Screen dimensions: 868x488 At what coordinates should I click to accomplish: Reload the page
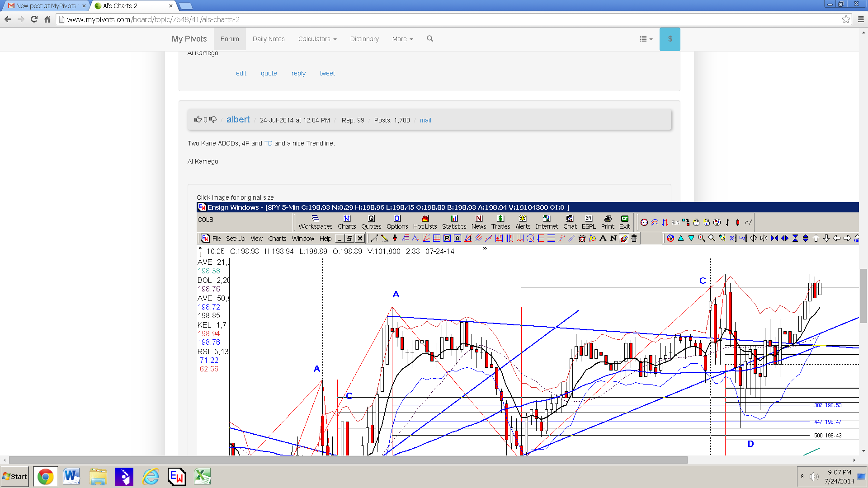tap(34, 19)
